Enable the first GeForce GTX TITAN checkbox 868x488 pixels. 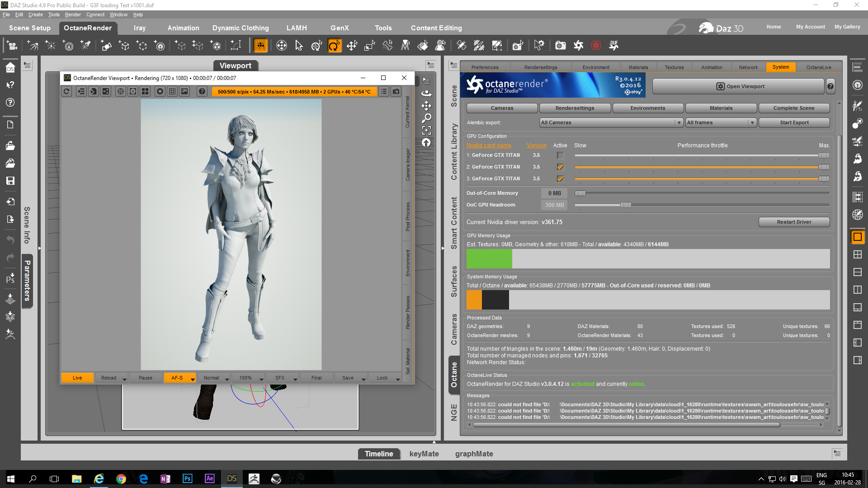pos(560,155)
